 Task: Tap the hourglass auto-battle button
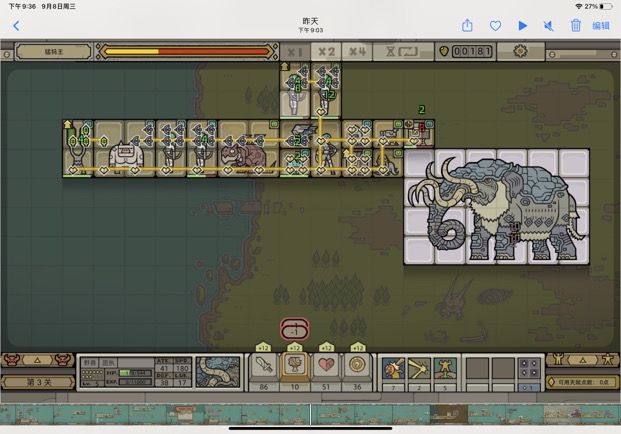[403, 51]
